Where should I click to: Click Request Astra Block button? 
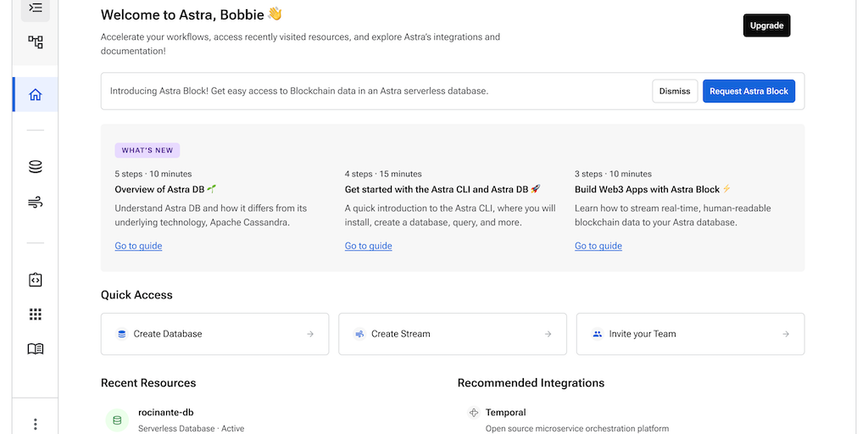[x=748, y=92]
